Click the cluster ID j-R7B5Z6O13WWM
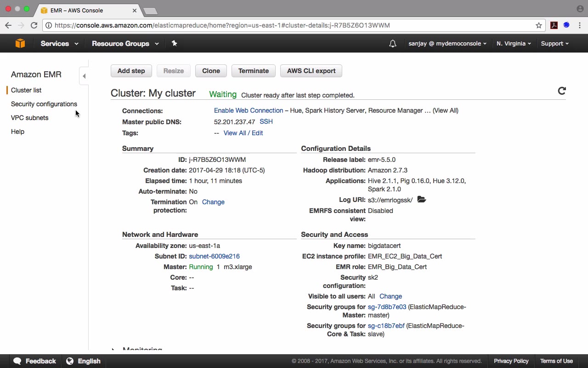Screen dimensions: 588x368 coord(217,160)
